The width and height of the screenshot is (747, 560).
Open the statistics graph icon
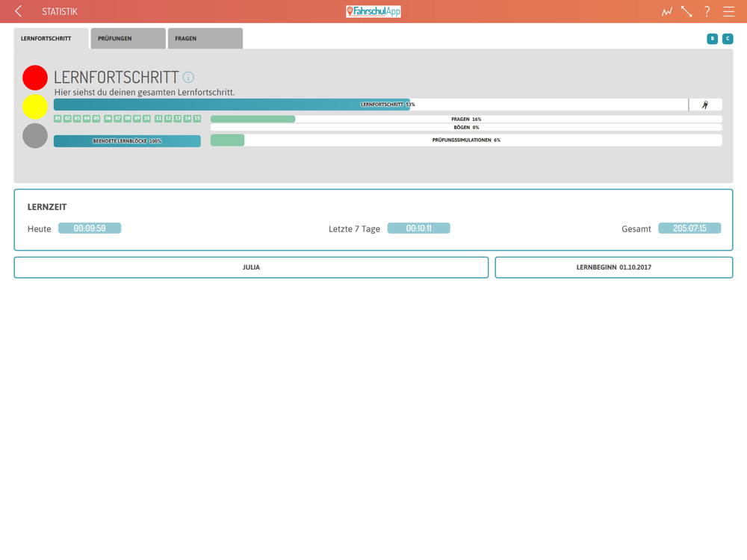(666, 11)
